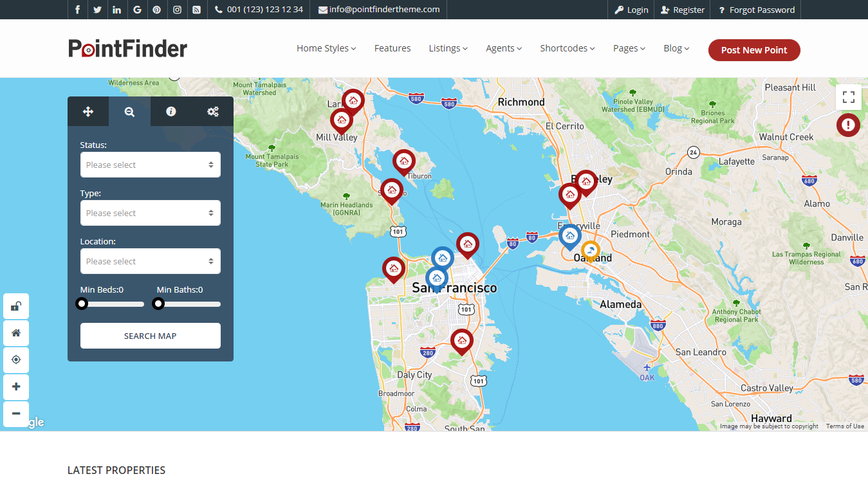This screenshot has width=868, height=483.
Task: Open the info tab in the search panel
Action: [171, 111]
